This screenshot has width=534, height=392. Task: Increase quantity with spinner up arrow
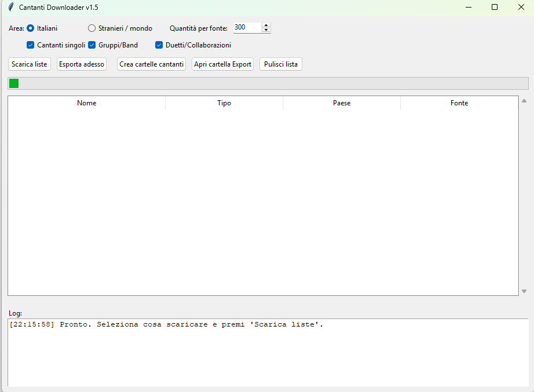[x=266, y=25]
